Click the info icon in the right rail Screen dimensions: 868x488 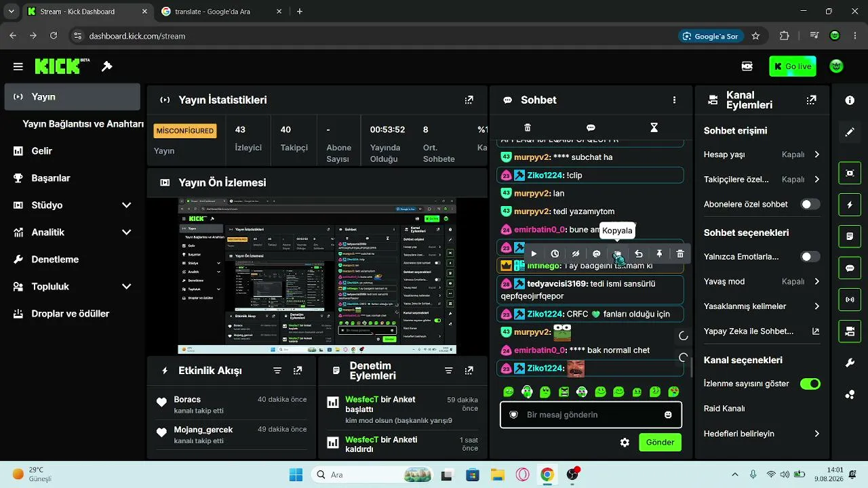[x=850, y=100]
